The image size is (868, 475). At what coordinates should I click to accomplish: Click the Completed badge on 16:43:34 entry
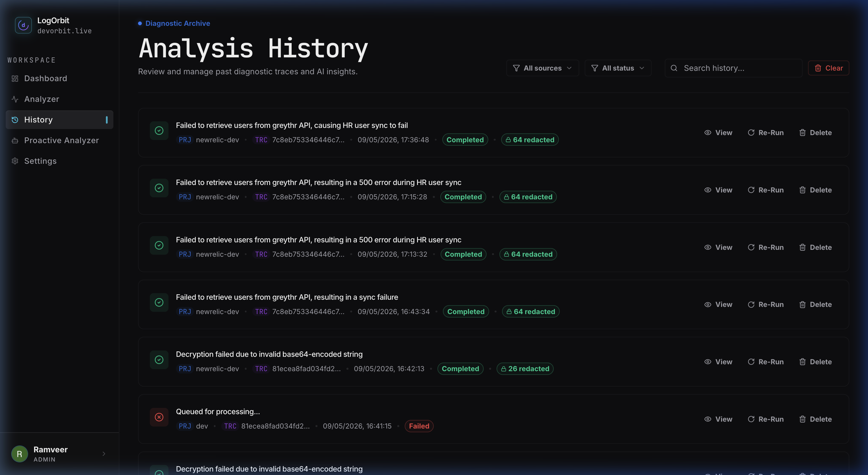coord(466,312)
